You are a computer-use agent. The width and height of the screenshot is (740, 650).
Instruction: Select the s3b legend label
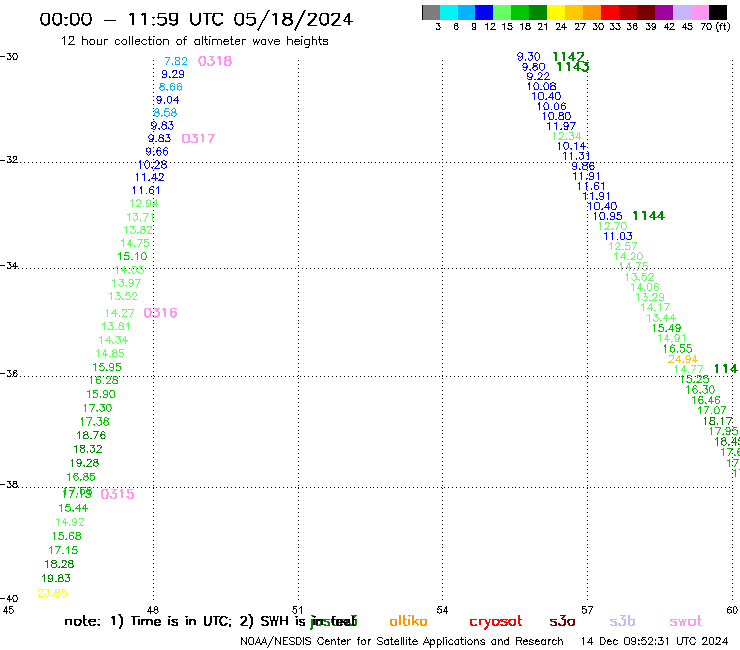click(622, 621)
